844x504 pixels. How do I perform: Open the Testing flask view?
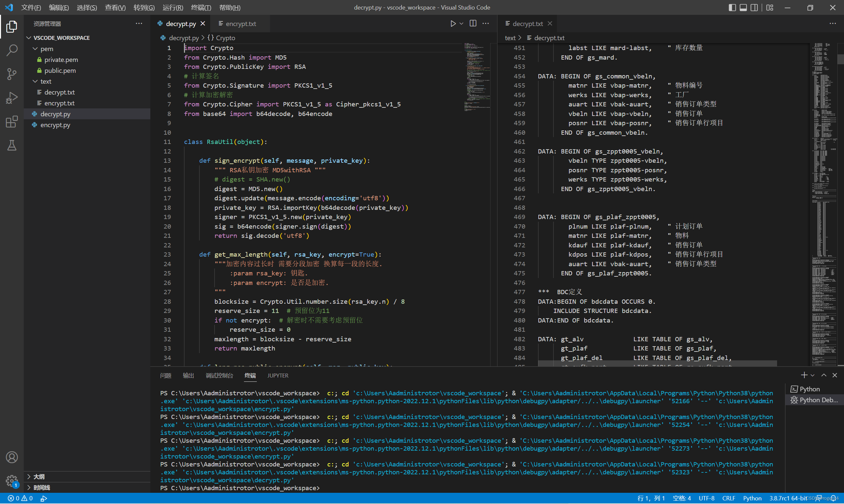[x=12, y=145]
